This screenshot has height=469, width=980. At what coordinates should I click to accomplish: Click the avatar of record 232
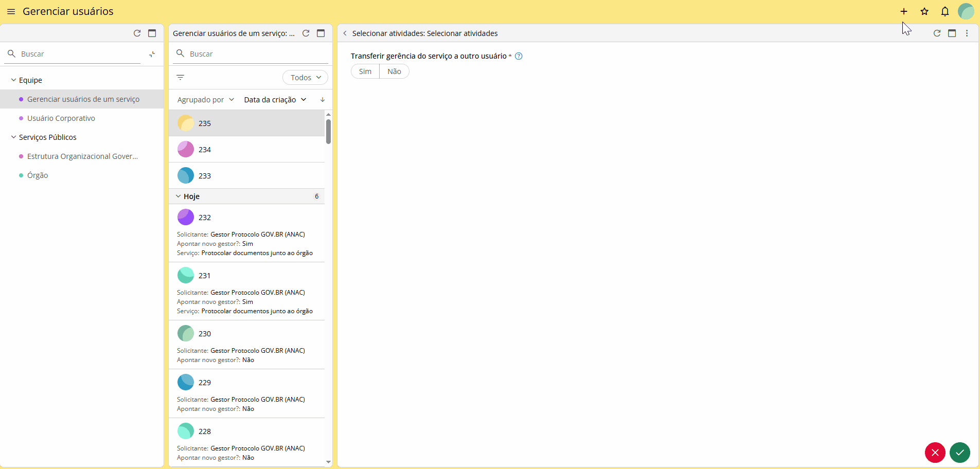tap(186, 218)
